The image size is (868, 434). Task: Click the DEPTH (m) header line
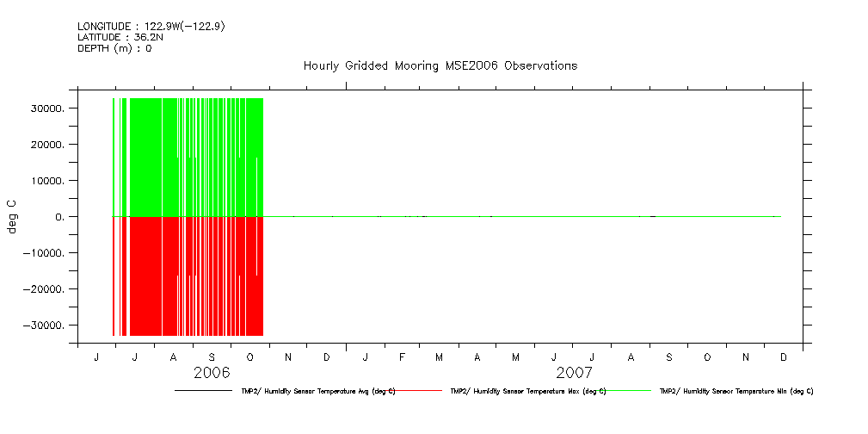click(x=114, y=49)
